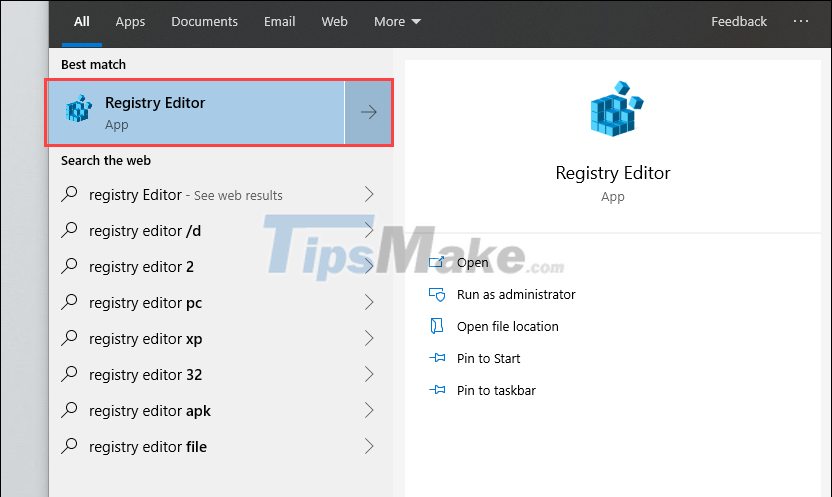
Task: Expand chevron for 'registry editor file'
Action: (369, 447)
